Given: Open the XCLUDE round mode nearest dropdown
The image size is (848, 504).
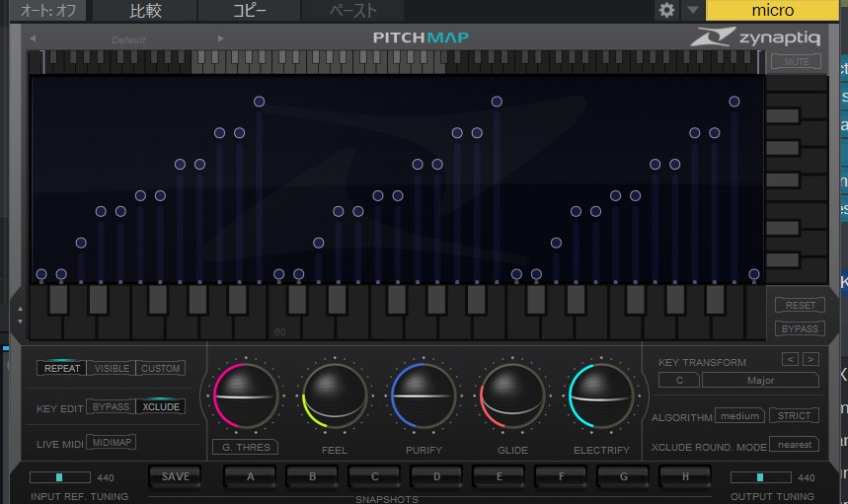Looking at the screenshot, I should tap(795, 445).
